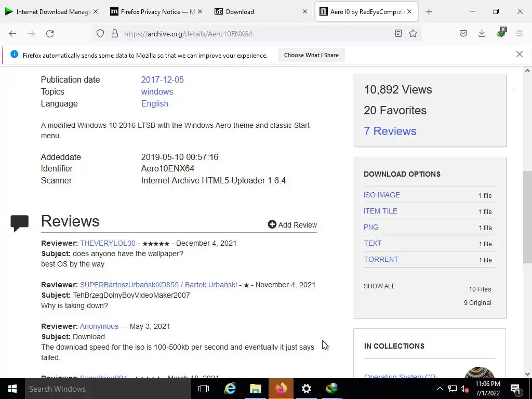
Task: Click the IDM extension icon in toolbar
Action: (501, 33)
